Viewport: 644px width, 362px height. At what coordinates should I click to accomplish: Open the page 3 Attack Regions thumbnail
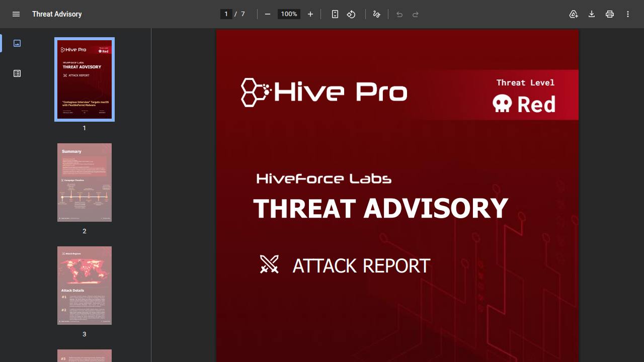click(85, 286)
